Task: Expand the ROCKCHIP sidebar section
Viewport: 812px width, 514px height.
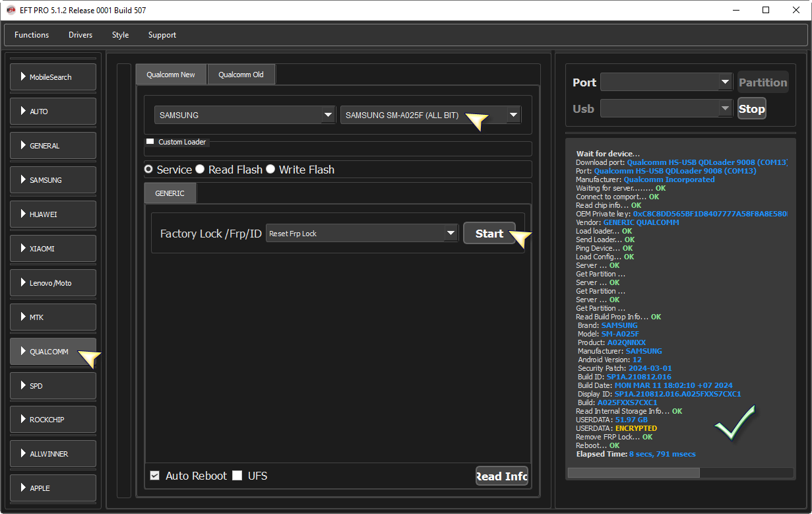Action: click(53, 420)
